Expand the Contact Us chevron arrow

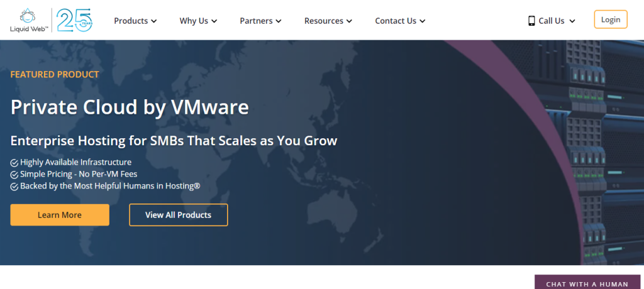(x=422, y=21)
